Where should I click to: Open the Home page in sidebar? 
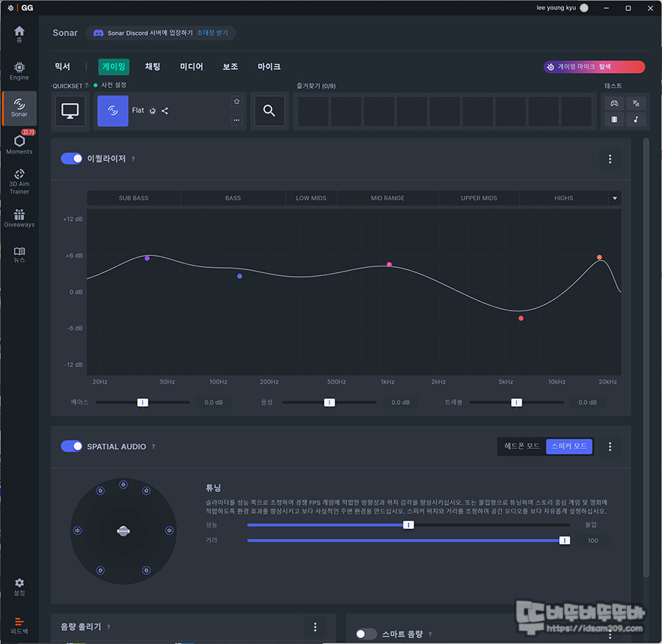19,33
